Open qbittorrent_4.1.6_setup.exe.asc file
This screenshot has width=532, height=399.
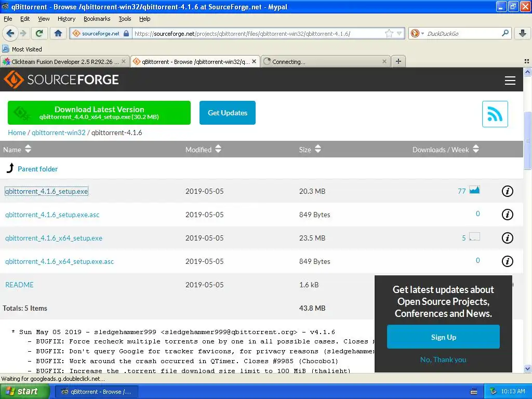tap(52, 215)
